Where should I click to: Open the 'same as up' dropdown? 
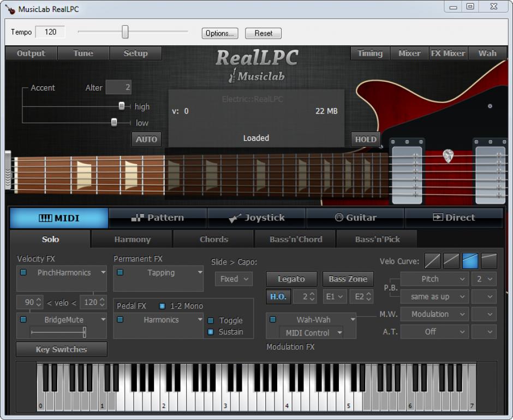[434, 297]
